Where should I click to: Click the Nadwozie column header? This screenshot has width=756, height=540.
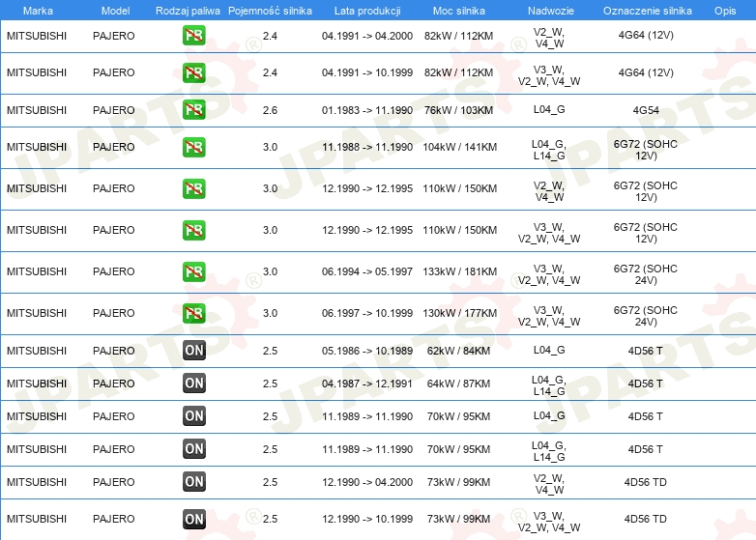click(551, 11)
